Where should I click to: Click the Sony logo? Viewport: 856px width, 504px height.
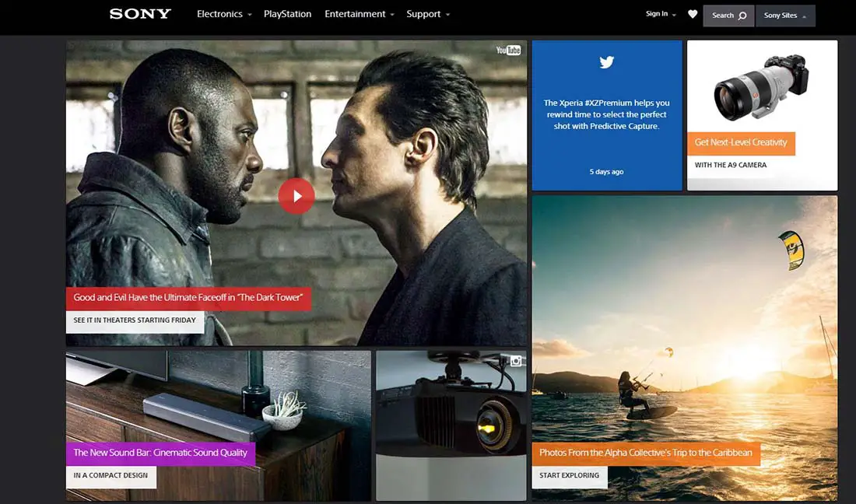point(140,14)
